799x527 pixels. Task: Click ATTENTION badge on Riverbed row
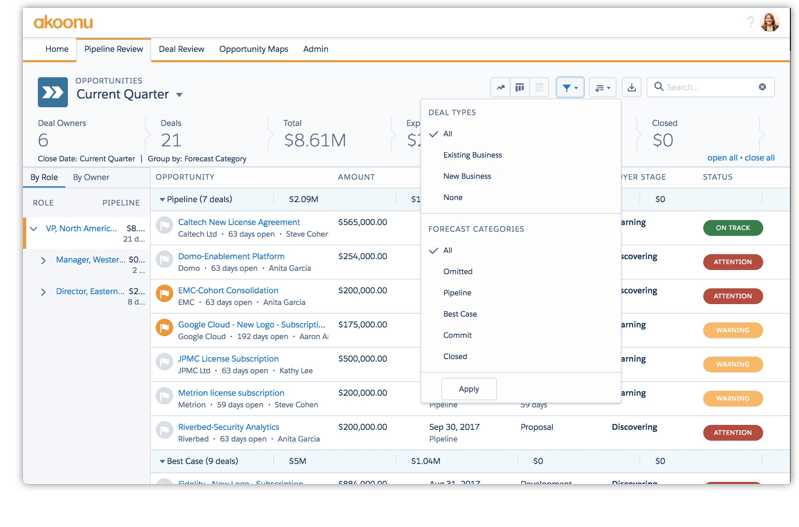733,433
